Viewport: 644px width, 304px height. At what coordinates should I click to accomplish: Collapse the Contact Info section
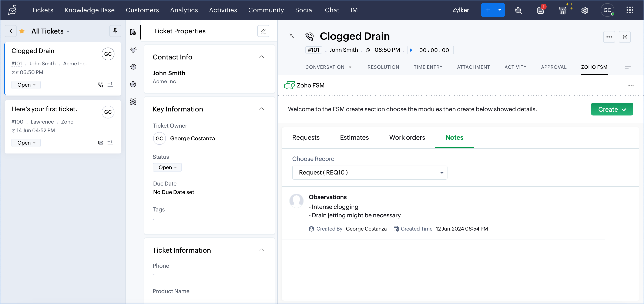(262, 57)
